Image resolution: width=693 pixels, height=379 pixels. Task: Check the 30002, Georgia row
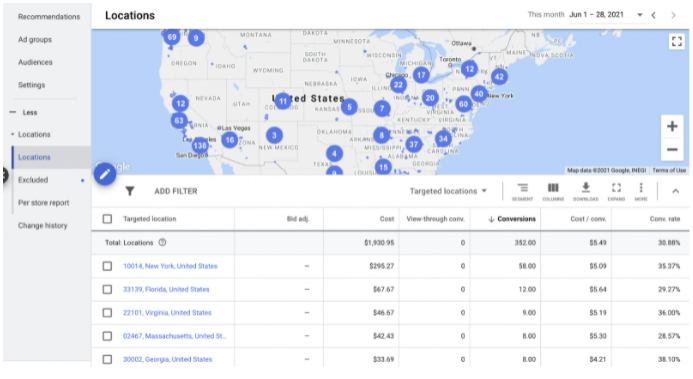(107, 359)
